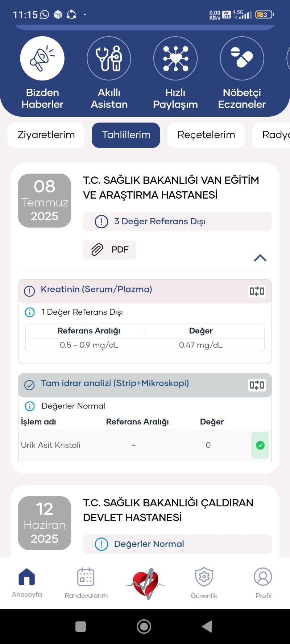This screenshot has height=644, width=290.
Task: Open the 12 Haziran 2025 Çaldıran hospital card
Action: pyautogui.click(x=145, y=521)
